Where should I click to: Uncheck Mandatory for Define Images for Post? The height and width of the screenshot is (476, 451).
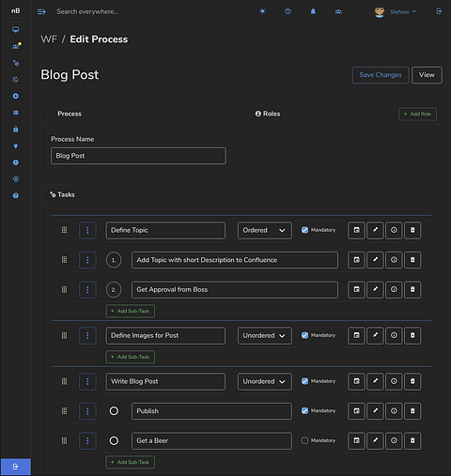click(x=304, y=335)
